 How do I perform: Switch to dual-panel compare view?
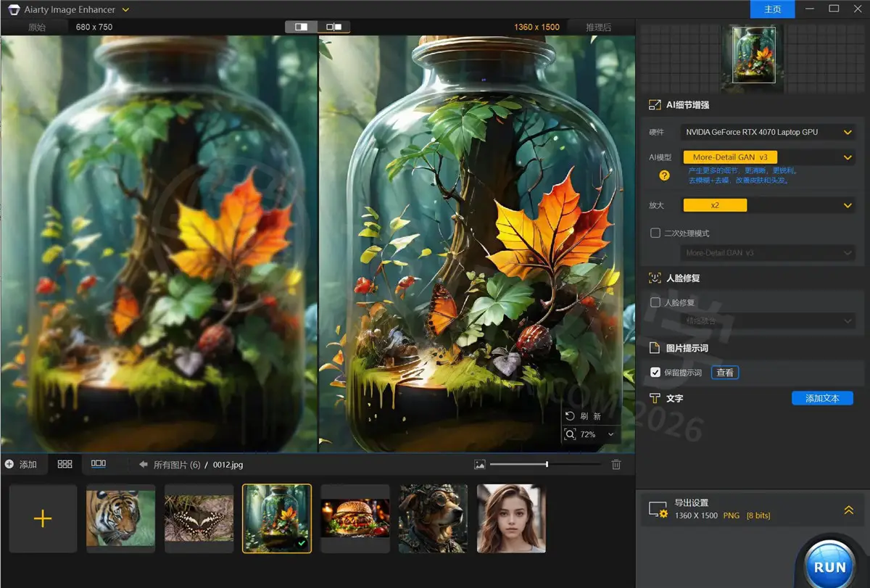click(x=334, y=27)
